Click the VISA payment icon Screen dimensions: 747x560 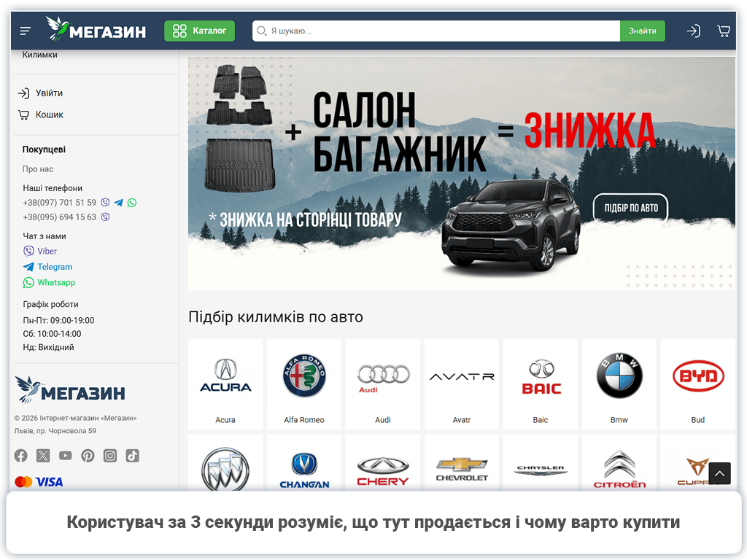[49, 482]
